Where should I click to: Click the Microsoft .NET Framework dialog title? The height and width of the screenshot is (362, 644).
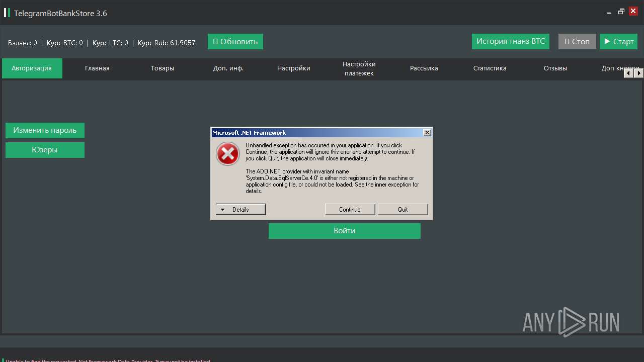pos(249,133)
